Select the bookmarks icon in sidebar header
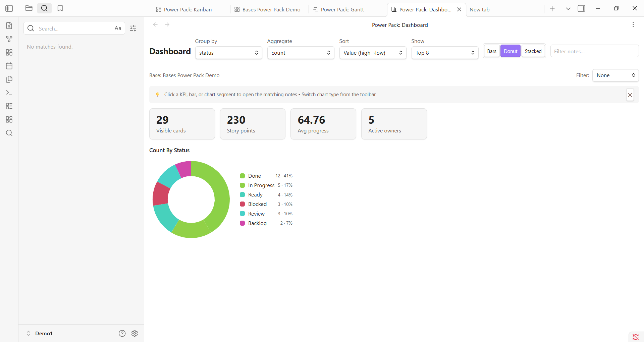The image size is (644, 342). 60,8
